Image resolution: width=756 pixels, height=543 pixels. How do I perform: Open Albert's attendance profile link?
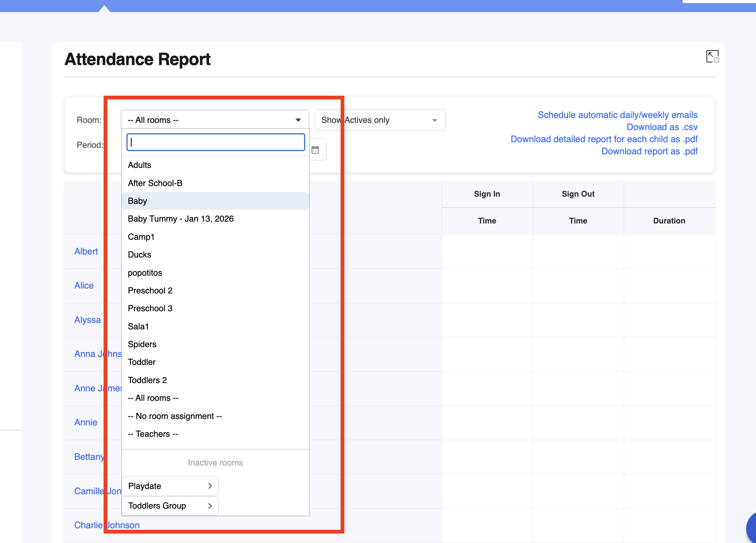[86, 251]
